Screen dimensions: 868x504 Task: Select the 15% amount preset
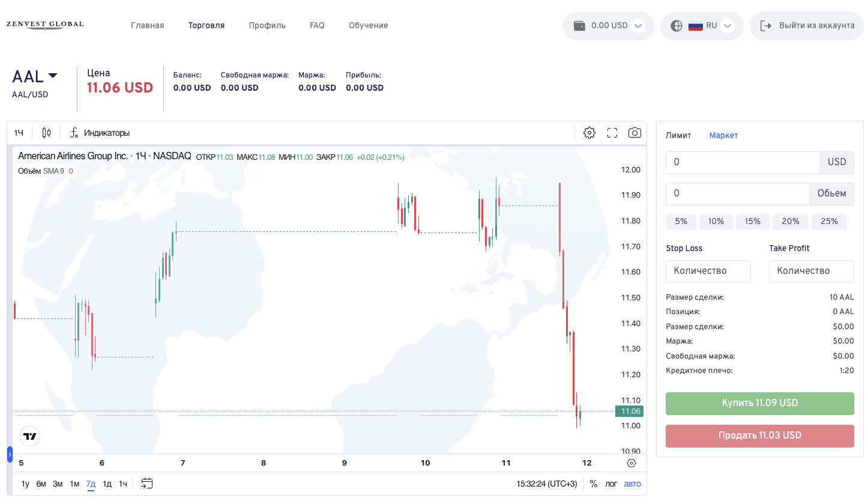pyautogui.click(x=753, y=222)
